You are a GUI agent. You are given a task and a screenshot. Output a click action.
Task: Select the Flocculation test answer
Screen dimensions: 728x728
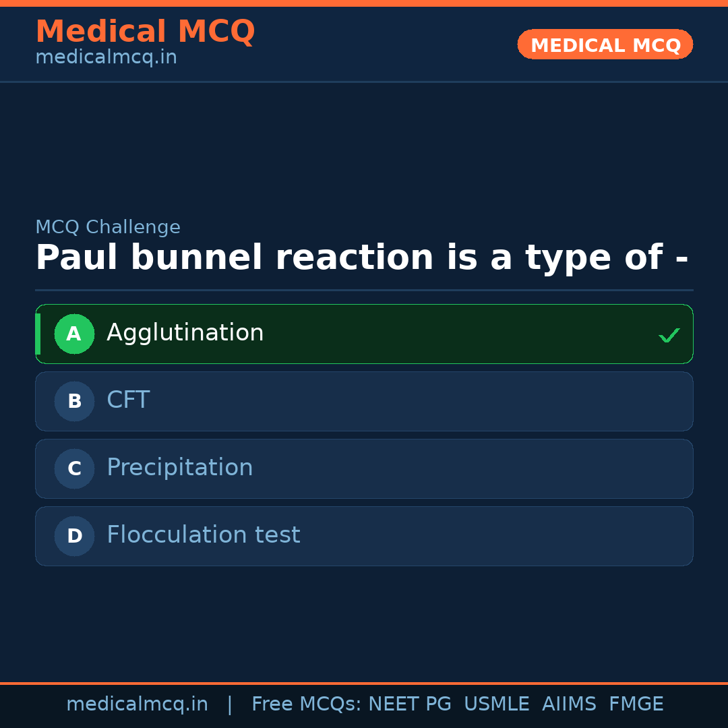click(x=203, y=535)
